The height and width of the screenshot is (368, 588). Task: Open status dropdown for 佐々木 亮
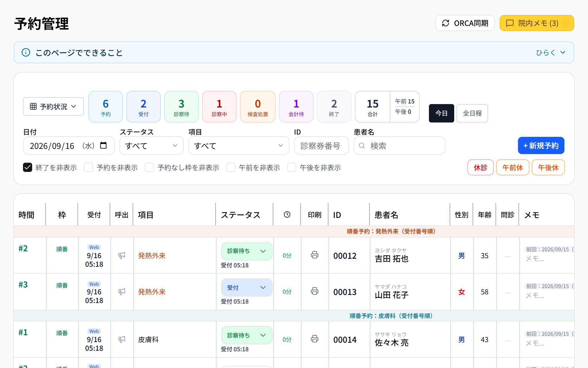247,335
